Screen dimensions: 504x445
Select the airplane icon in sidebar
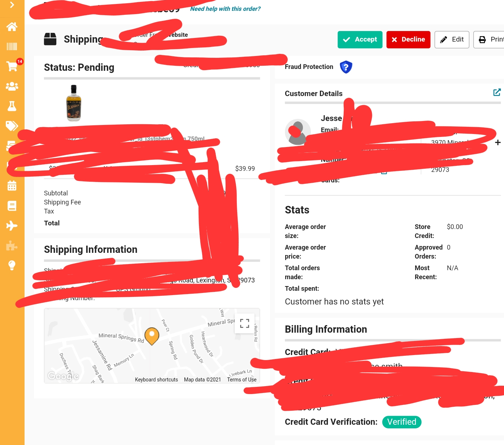(12, 226)
